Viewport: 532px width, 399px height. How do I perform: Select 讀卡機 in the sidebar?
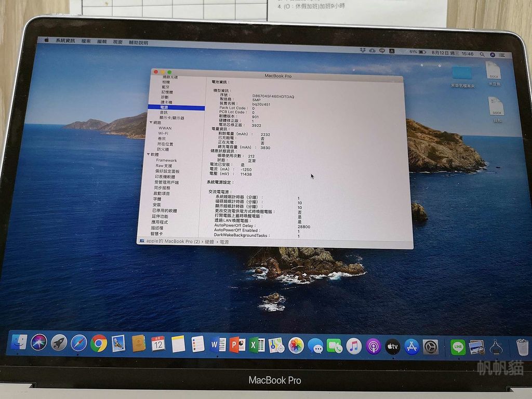166,102
